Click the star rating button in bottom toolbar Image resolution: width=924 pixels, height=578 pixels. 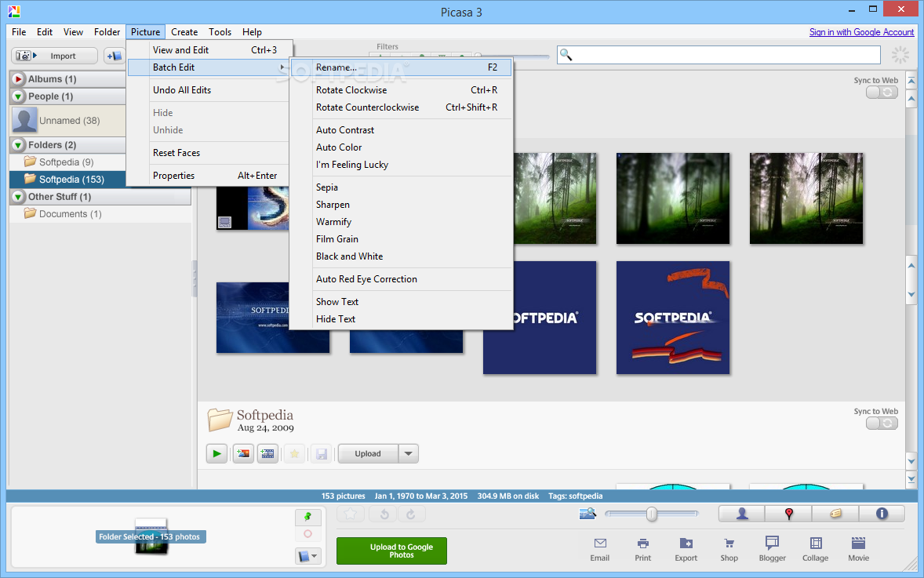point(350,514)
